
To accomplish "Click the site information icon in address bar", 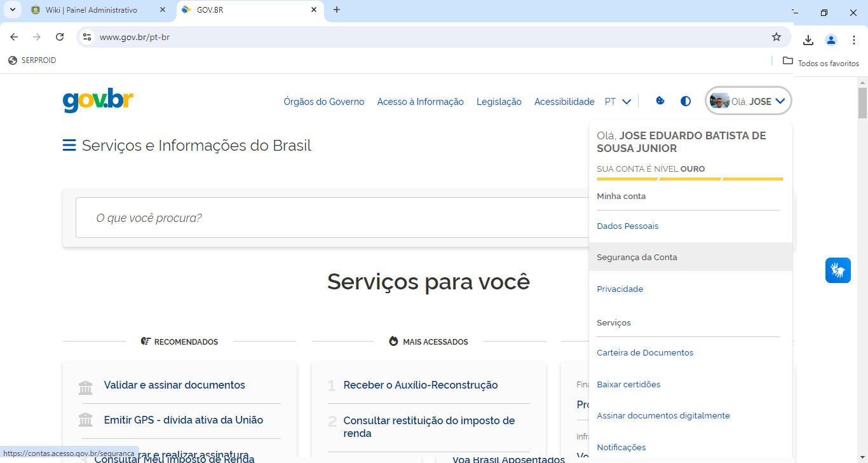I will (86, 37).
